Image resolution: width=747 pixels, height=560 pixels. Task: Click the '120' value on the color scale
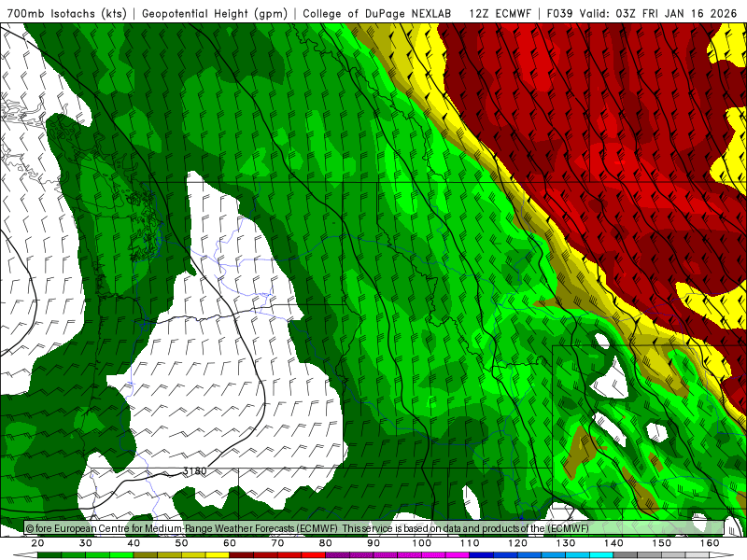point(517,543)
